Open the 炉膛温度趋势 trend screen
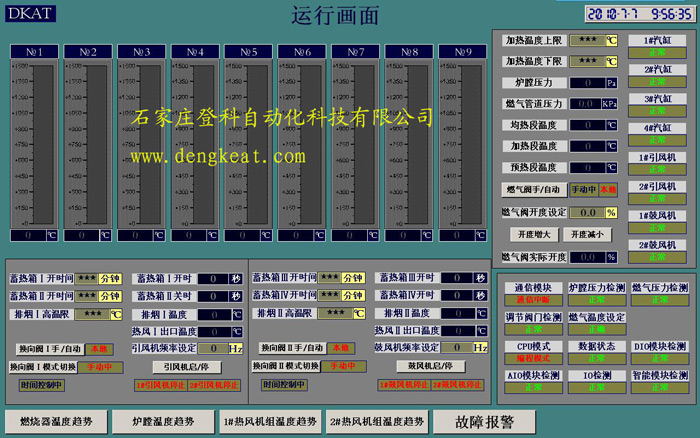Screen dimensions: 700x438 point(163,421)
